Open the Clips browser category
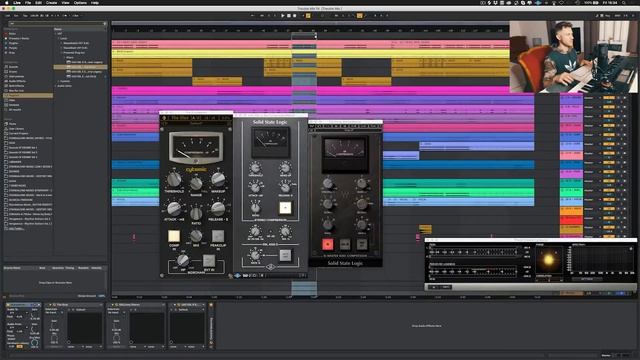 [x=12, y=100]
